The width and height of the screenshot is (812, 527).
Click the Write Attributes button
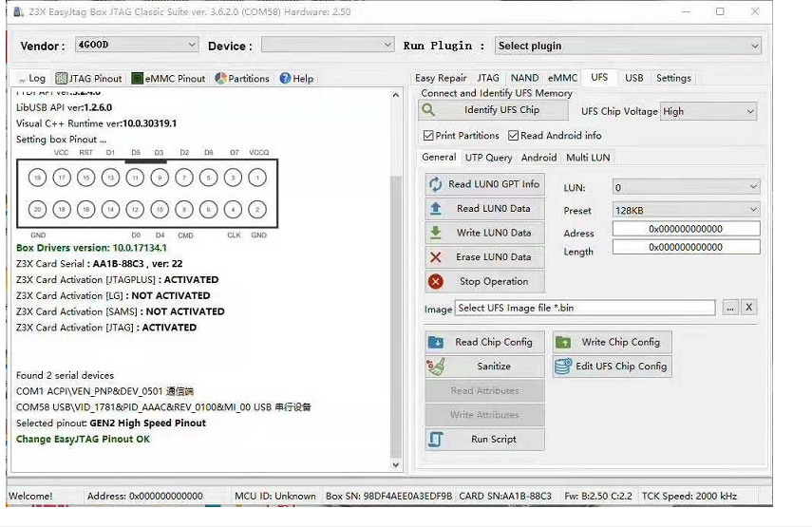[484, 415]
